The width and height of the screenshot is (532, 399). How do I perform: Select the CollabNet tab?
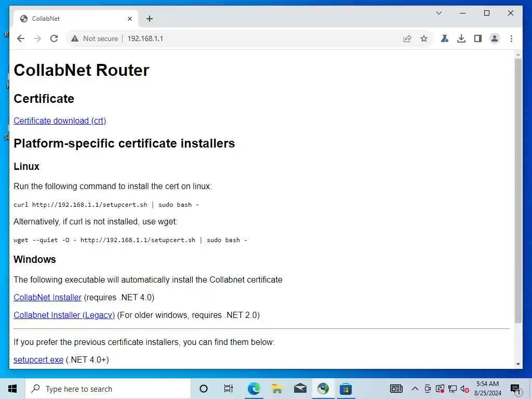pos(76,19)
